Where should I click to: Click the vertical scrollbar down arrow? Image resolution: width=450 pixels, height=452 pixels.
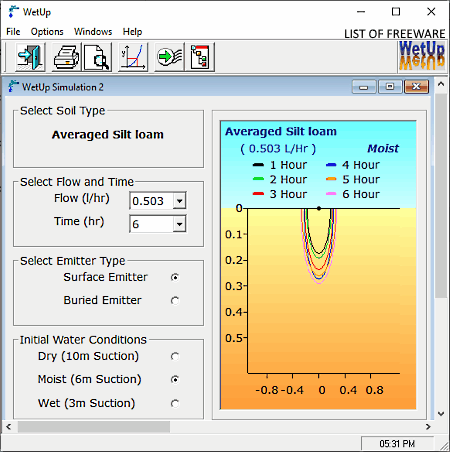441,414
